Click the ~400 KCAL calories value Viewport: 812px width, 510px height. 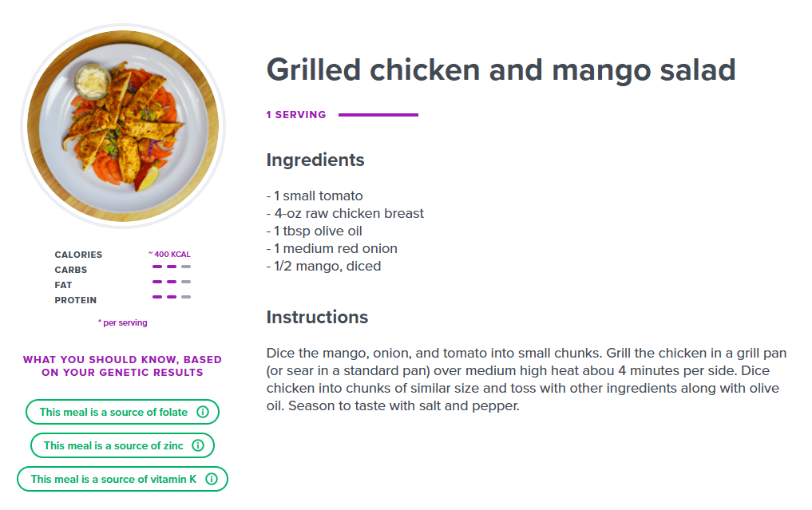(169, 255)
